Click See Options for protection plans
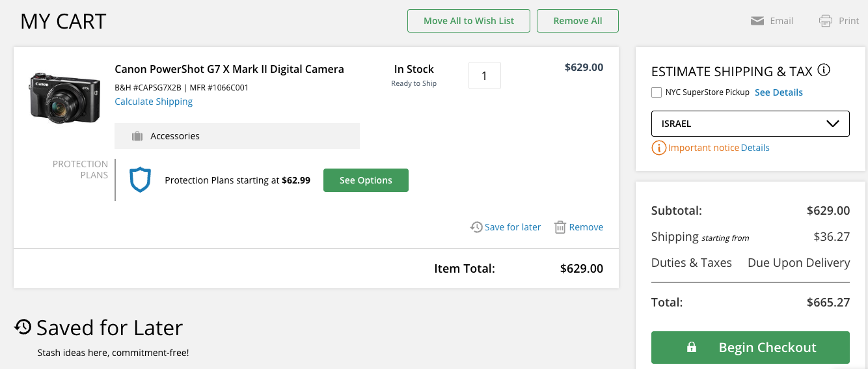 tap(366, 180)
